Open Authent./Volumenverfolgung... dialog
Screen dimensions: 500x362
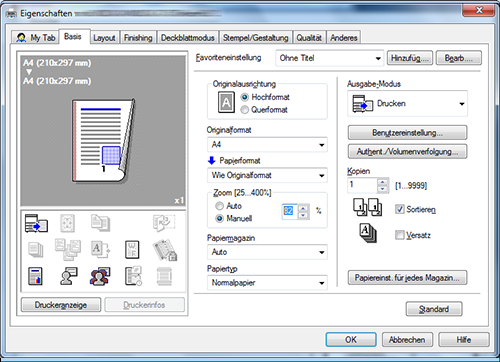tap(407, 152)
